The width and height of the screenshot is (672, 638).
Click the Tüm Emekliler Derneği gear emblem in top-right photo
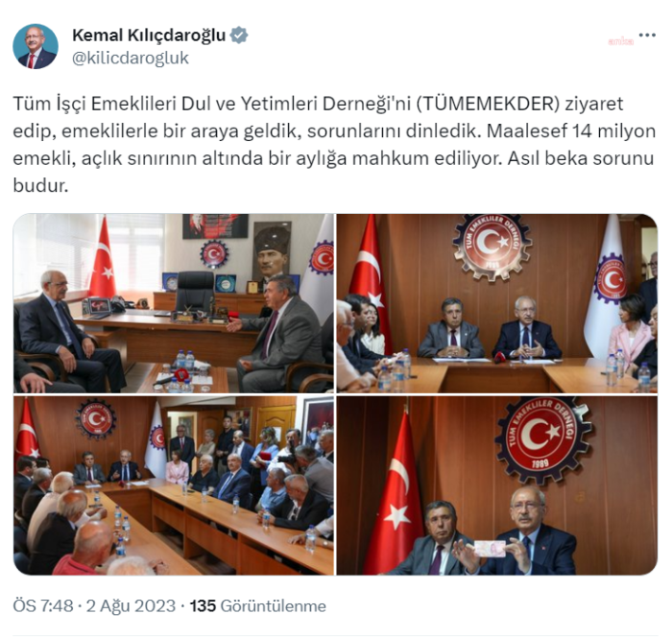click(492, 246)
